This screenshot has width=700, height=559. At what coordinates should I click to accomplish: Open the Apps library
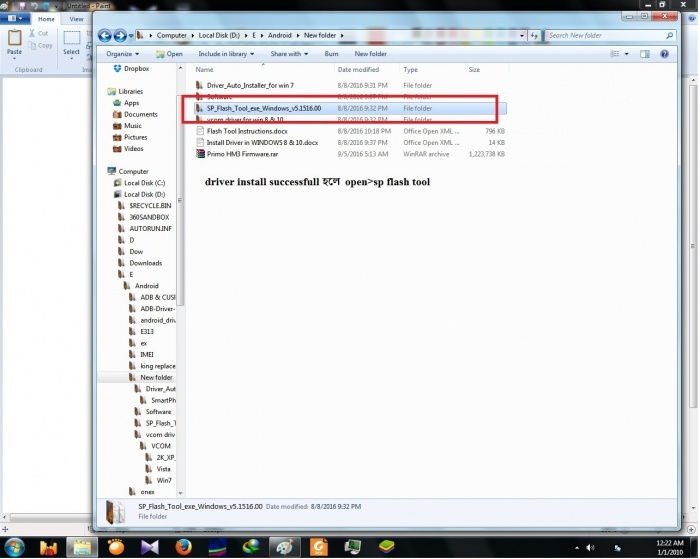click(126, 103)
